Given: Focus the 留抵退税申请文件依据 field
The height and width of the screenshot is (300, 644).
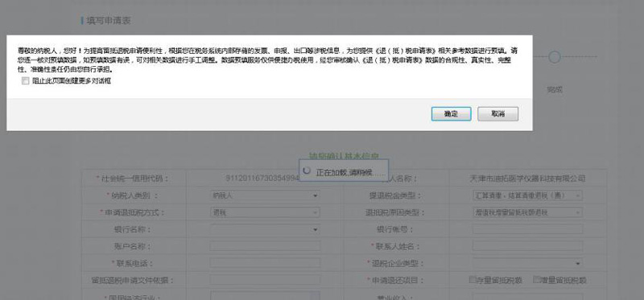Looking at the screenshot, I should tap(265, 280).
